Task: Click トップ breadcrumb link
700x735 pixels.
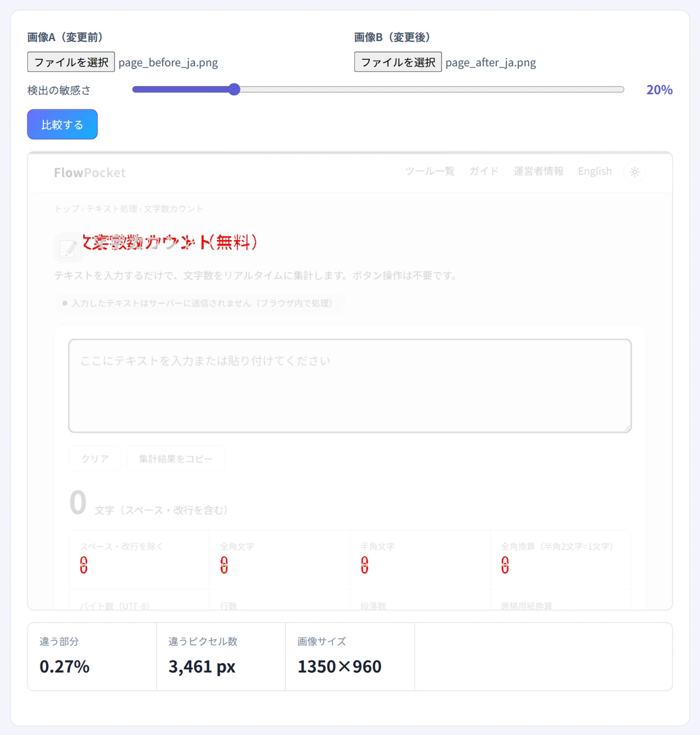Action: (67, 209)
